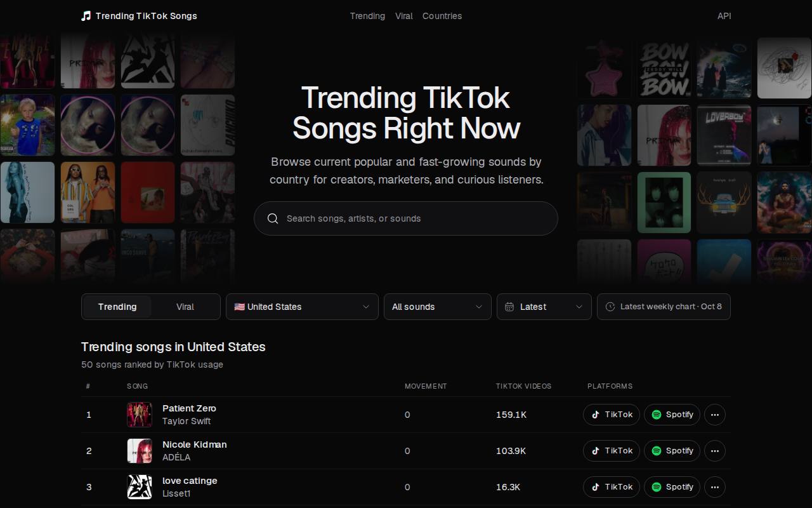This screenshot has height=508, width=812.
Task: Click the pink star album cover
Action: (604, 68)
